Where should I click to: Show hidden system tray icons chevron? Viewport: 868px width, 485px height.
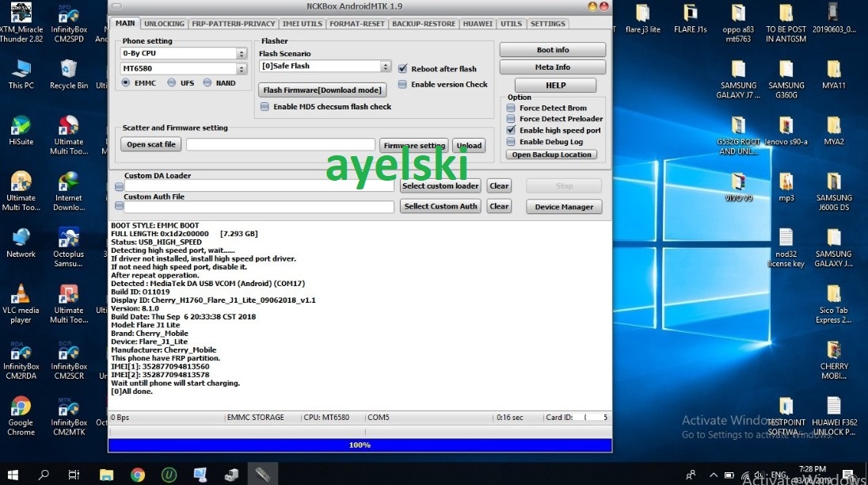(713, 475)
